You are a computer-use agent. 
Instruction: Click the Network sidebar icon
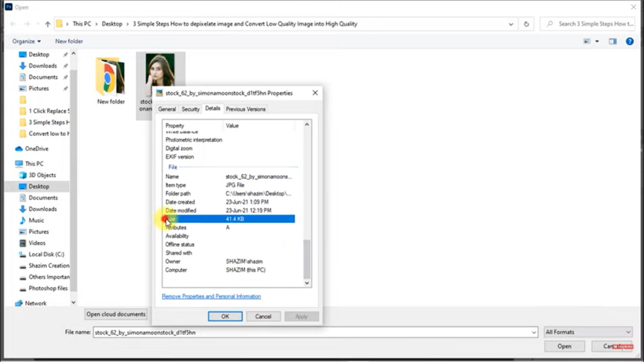coord(19,303)
